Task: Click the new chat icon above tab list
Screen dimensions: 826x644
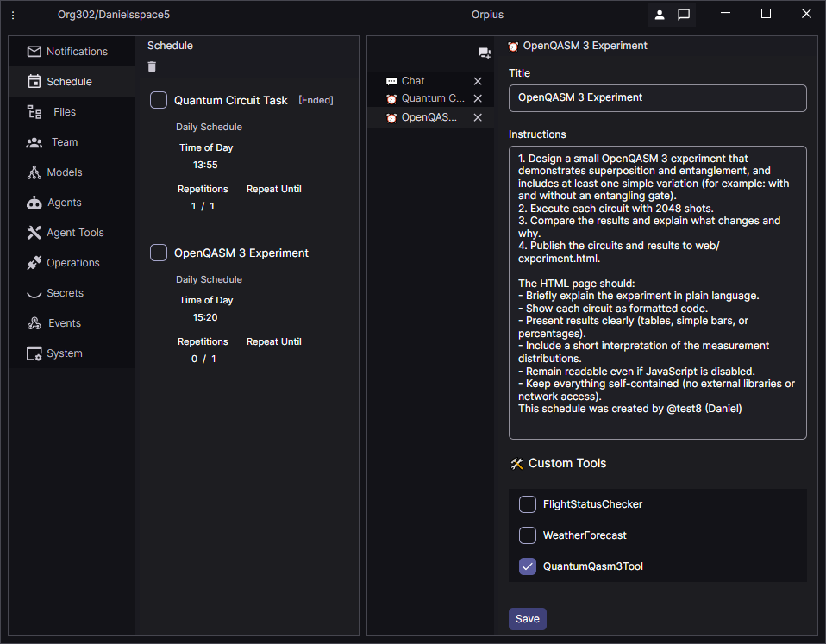Action: pyautogui.click(x=484, y=53)
